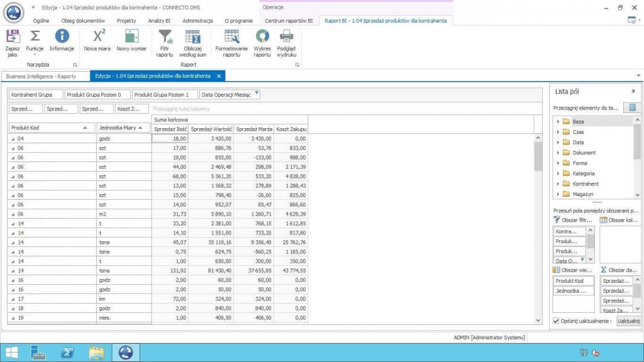This screenshot has width=644, height=362.
Task: Click the tray speaker muted icon
Action: pyautogui.click(x=596, y=353)
